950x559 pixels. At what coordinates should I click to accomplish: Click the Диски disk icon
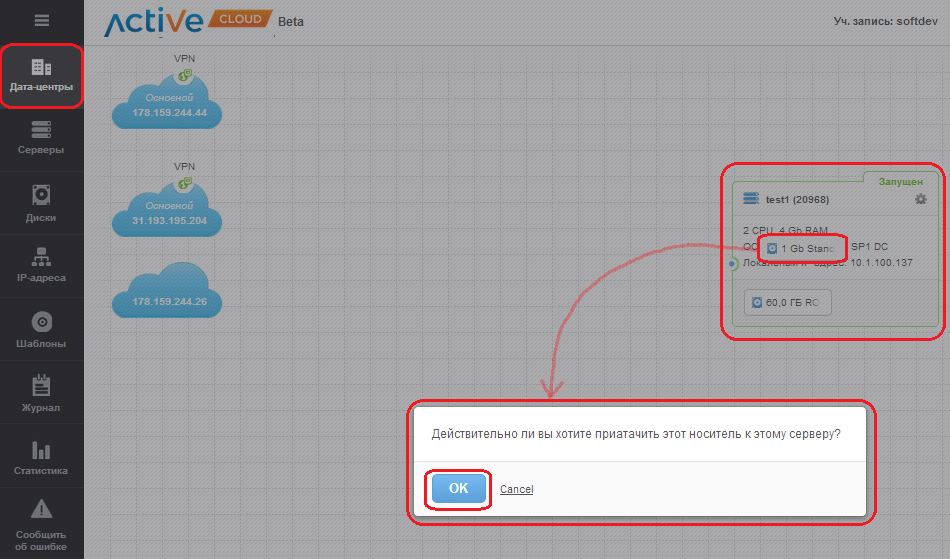[41, 194]
